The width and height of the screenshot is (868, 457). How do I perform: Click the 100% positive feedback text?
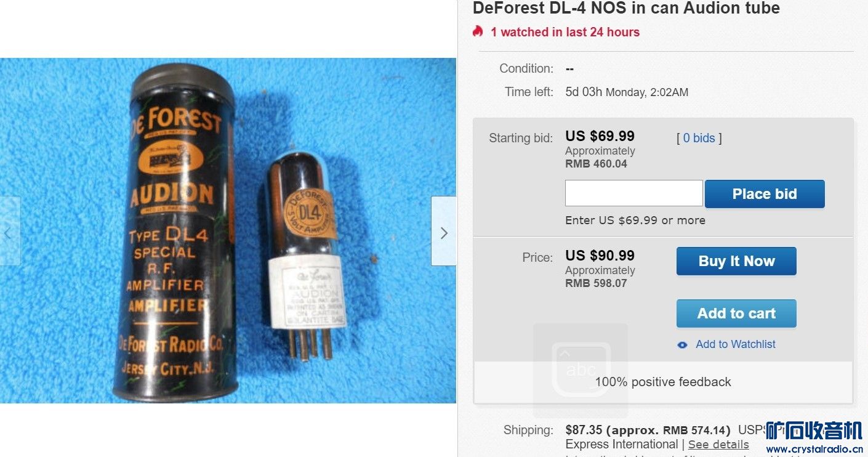663,382
